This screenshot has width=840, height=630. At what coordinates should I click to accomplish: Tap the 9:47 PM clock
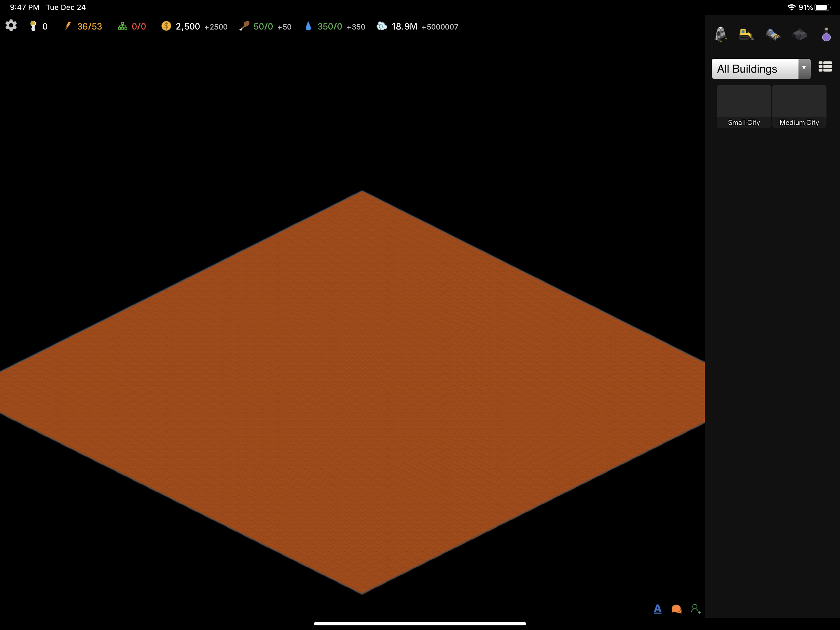25,7
